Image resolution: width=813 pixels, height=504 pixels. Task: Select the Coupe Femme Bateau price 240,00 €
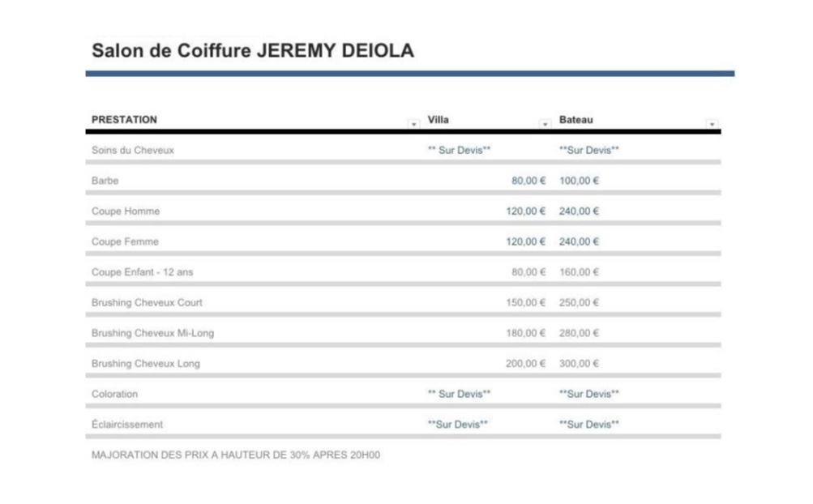click(x=579, y=241)
